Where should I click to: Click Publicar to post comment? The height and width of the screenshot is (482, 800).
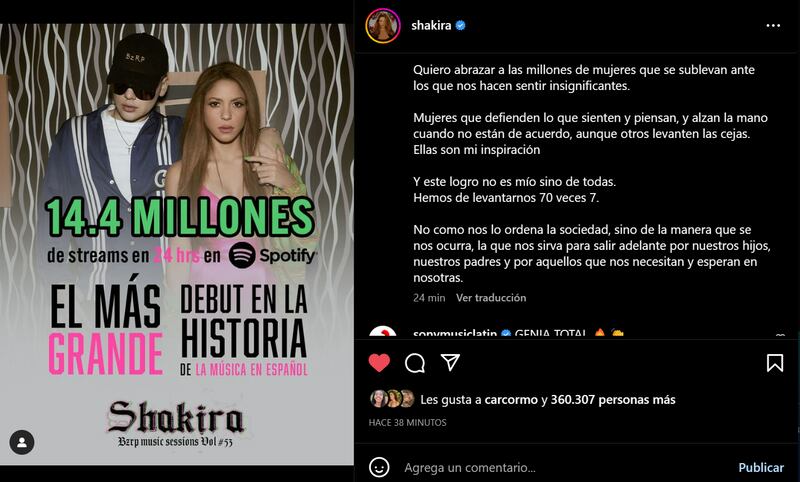click(x=761, y=467)
